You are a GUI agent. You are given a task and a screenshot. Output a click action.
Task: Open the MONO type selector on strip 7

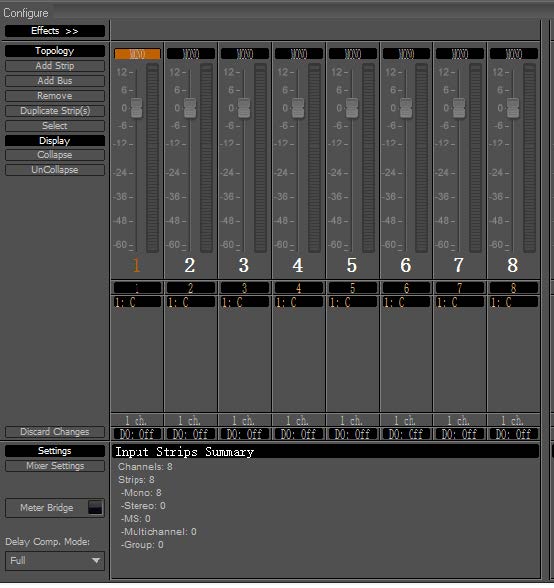click(460, 54)
